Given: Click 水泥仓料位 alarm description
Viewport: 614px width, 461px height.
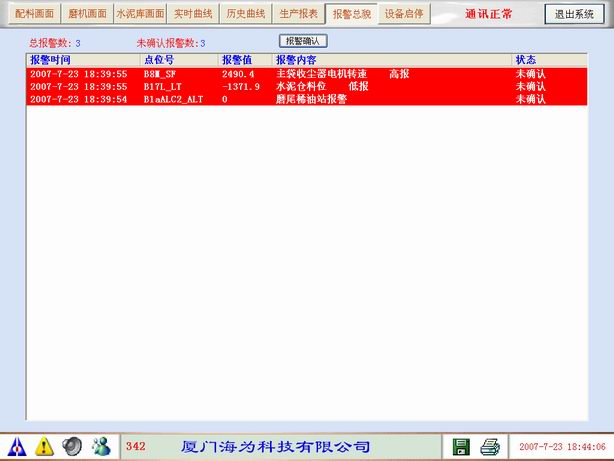Looking at the screenshot, I should click(301, 87).
